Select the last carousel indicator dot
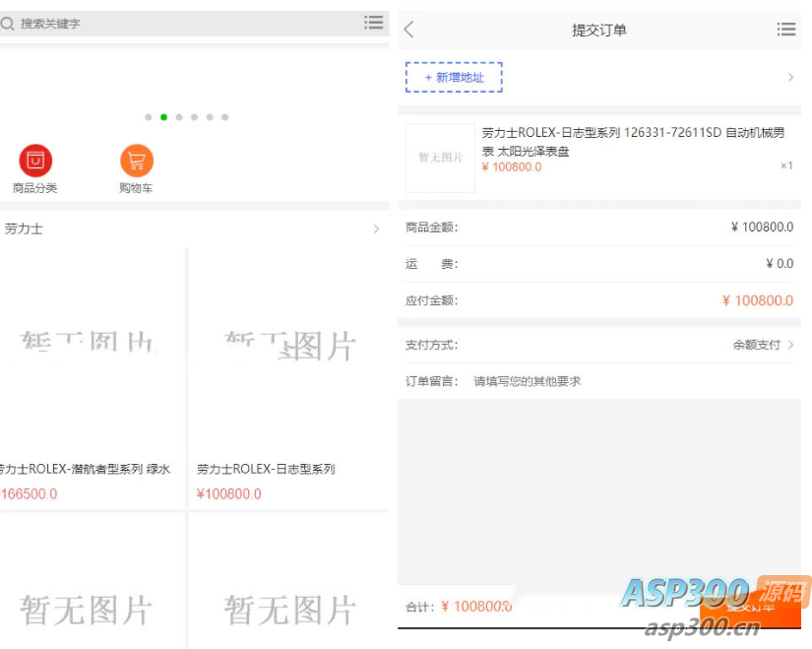 (x=224, y=117)
